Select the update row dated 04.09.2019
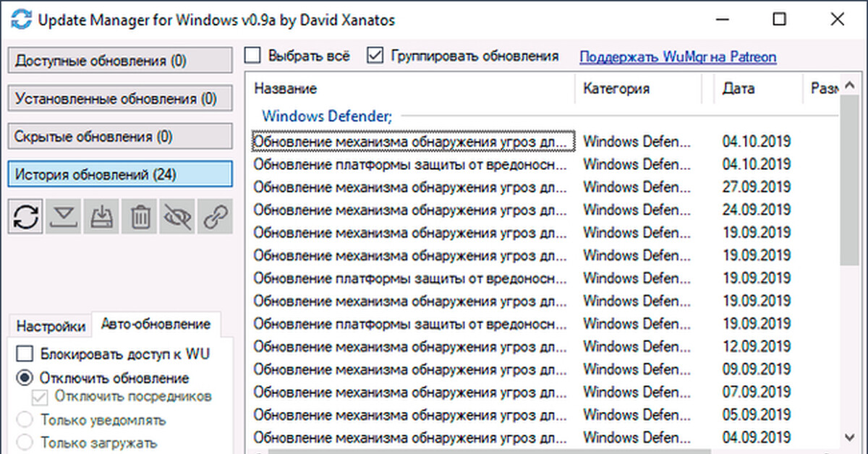 542,437
